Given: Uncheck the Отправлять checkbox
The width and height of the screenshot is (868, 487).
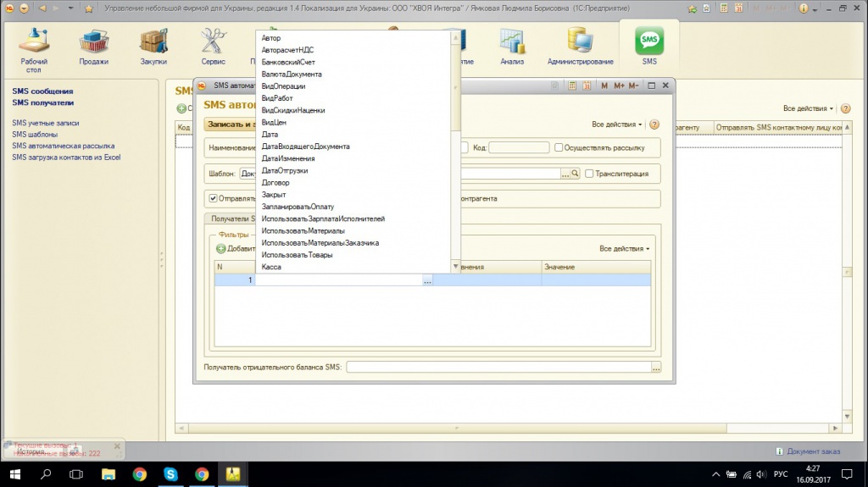Looking at the screenshot, I should [x=213, y=198].
